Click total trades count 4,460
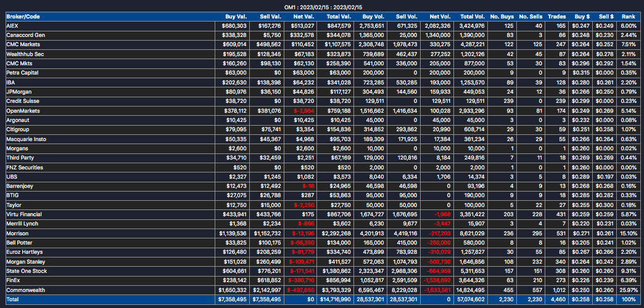 559,299
